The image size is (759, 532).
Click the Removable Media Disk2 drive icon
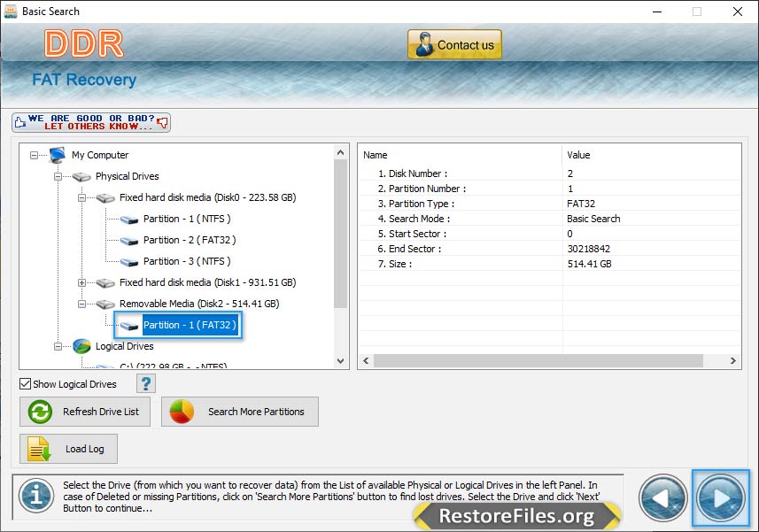(105, 305)
